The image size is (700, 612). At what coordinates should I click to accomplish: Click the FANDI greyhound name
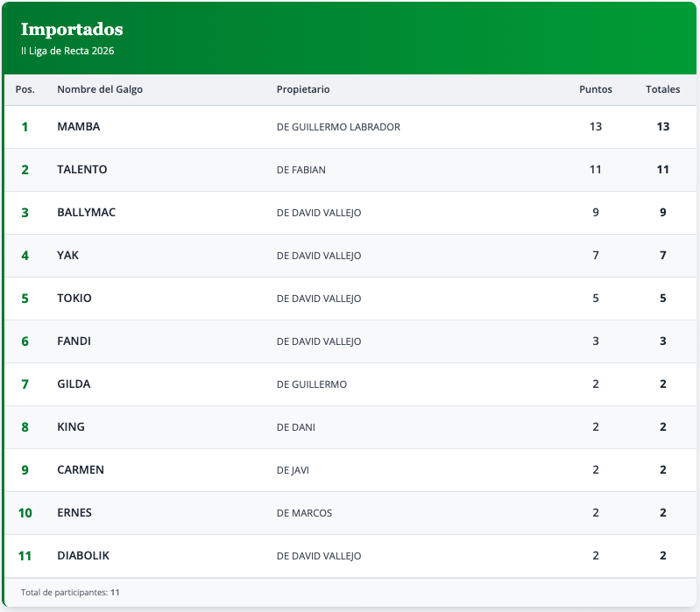coord(74,341)
